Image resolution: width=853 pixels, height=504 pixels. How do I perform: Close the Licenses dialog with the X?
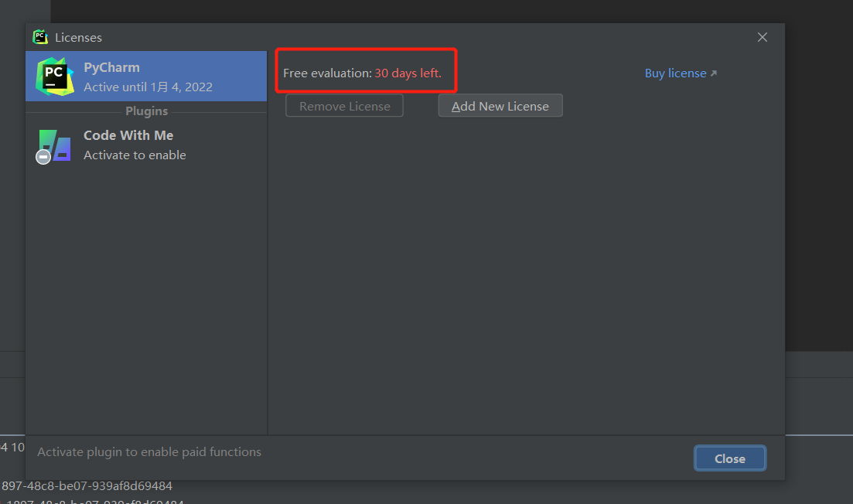click(763, 37)
